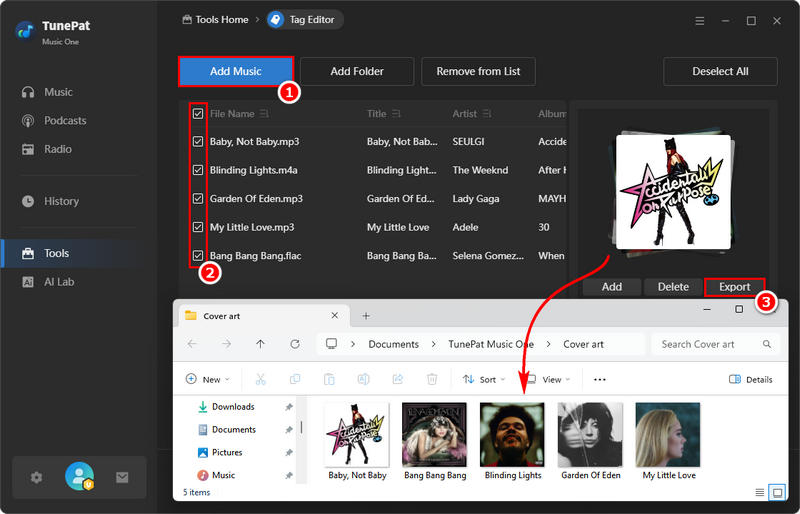Click the Rename icon in Explorer toolbar

tap(363, 379)
